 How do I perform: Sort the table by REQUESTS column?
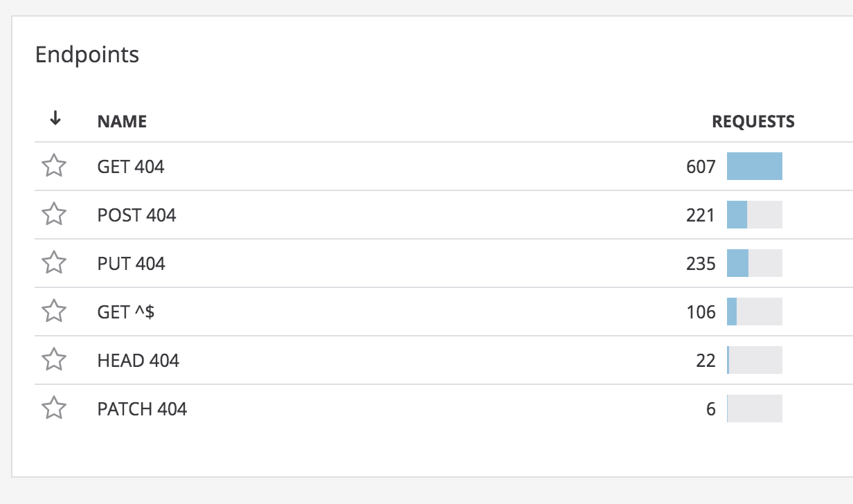tap(753, 120)
